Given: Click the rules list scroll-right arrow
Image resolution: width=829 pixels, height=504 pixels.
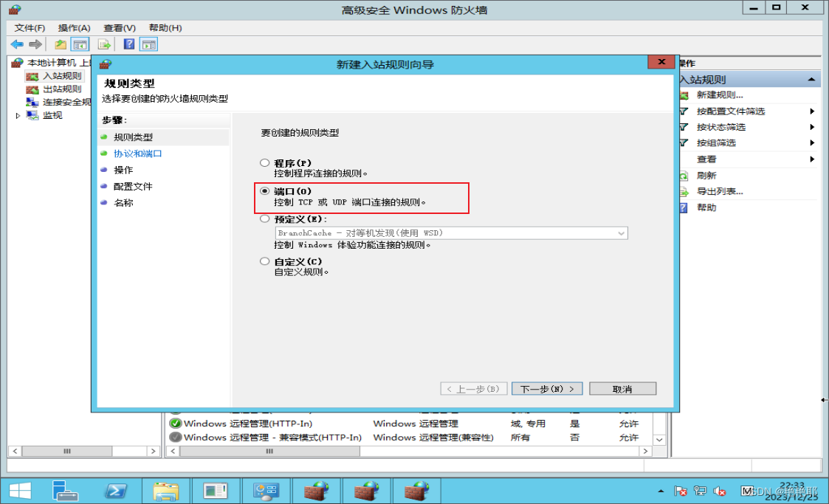Looking at the screenshot, I should point(645,451).
